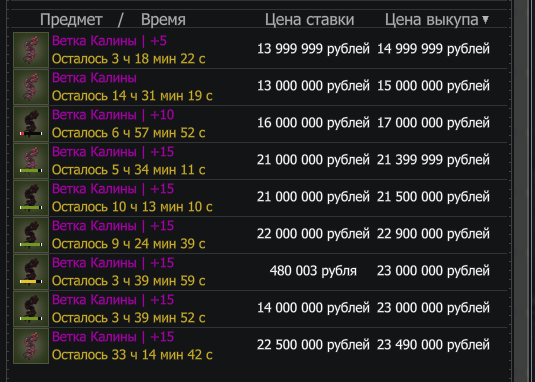Image resolution: width=535 pixels, height=382 pixels.
Task: Sort by the Предмет column header
Action: coord(71,20)
